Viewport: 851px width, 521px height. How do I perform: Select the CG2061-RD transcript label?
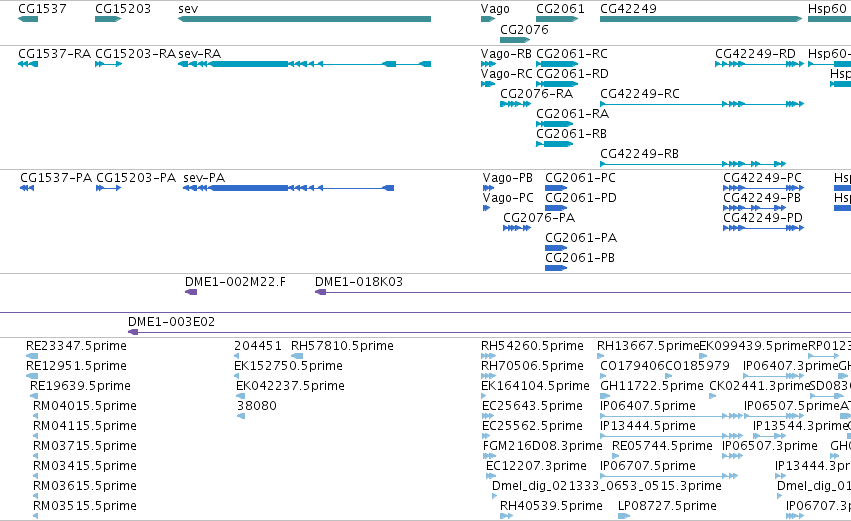pos(573,74)
